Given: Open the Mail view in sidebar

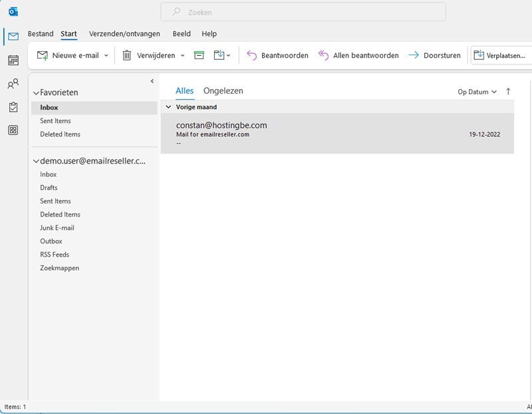Looking at the screenshot, I should pyautogui.click(x=13, y=37).
